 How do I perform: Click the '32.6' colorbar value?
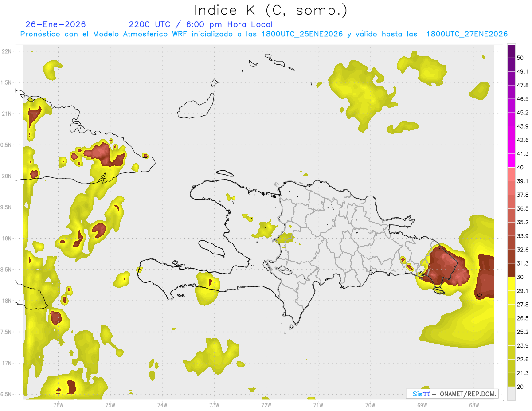(x=523, y=250)
